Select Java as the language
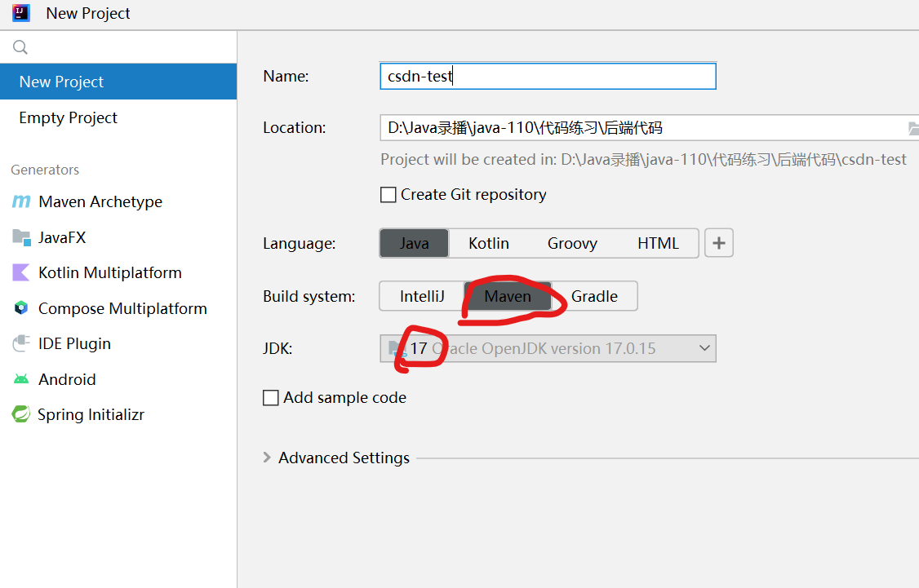Viewport: 919px width, 588px height. 415,243
